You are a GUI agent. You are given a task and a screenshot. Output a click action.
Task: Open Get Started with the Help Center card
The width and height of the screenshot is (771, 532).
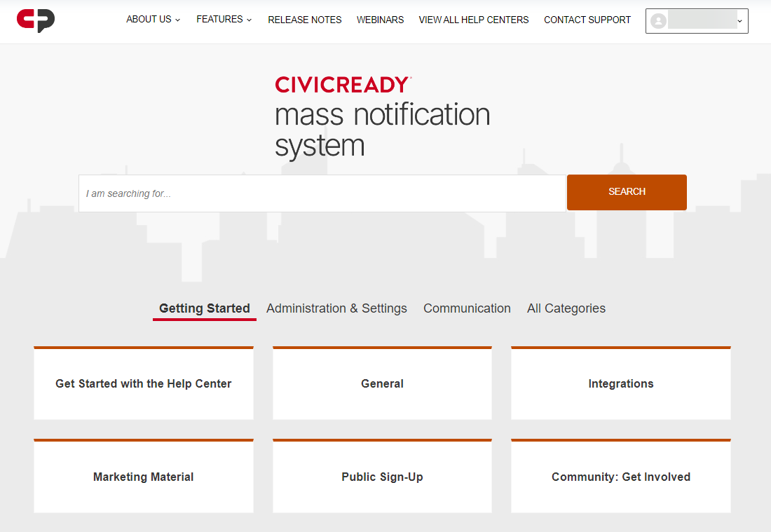point(144,383)
